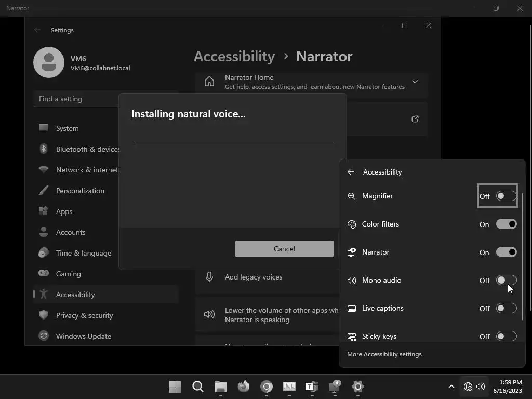The height and width of the screenshot is (399, 532).
Task: Click the Color filters palette icon
Action: (352, 224)
